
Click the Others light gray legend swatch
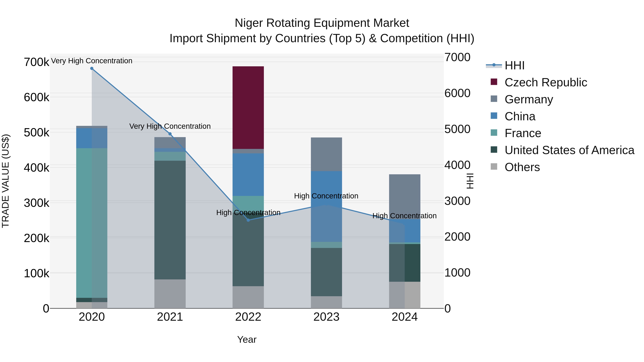[494, 166]
